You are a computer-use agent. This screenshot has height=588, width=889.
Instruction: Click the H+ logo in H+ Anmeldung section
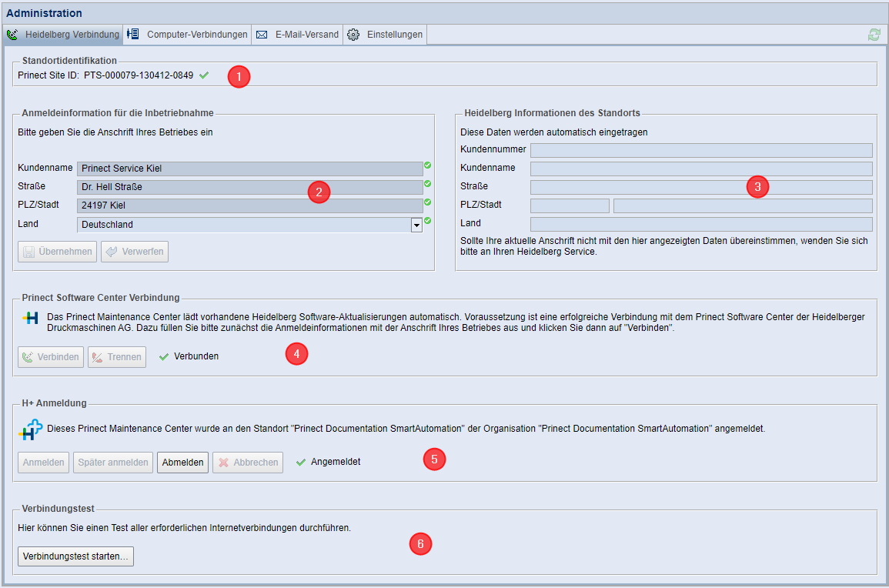point(30,429)
